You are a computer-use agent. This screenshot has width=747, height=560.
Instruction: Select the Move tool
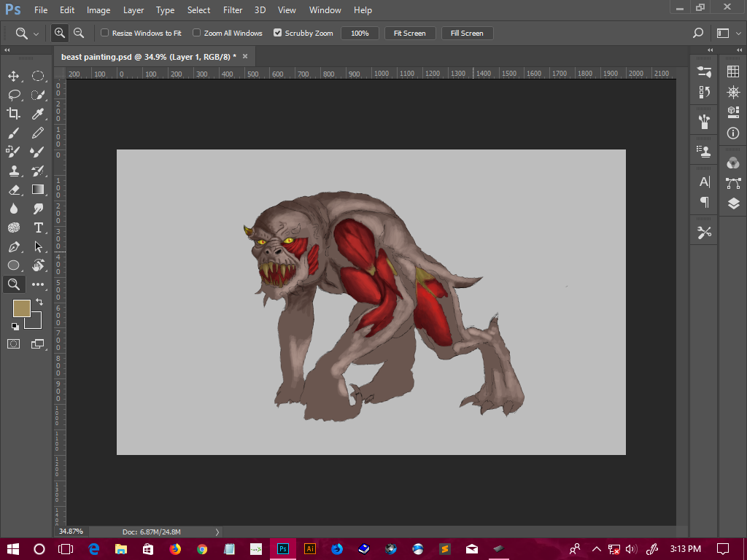point(13,75)
